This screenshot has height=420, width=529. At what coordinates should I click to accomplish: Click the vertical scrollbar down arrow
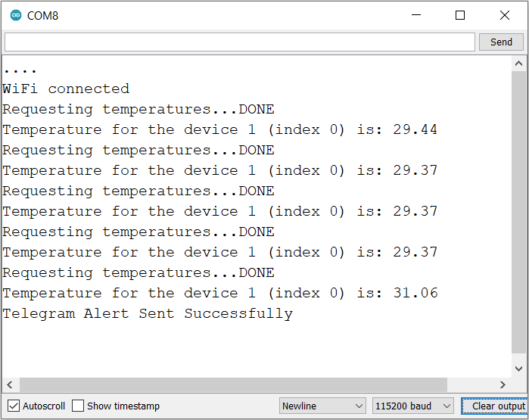pos(518,369)
